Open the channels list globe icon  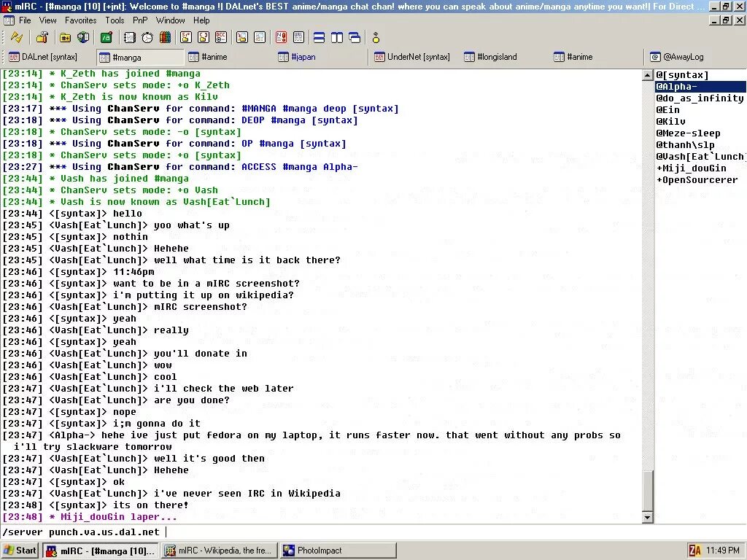[83, 37]
